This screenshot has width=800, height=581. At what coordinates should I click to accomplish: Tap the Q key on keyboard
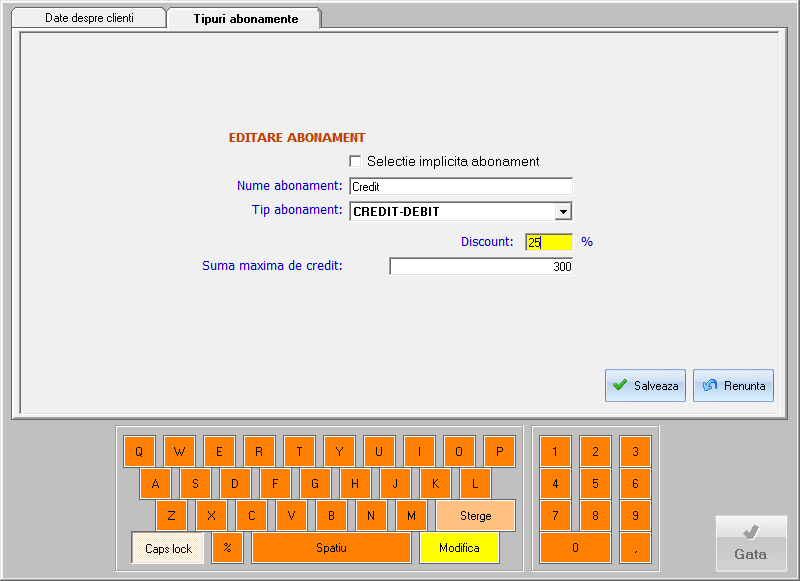139,451
